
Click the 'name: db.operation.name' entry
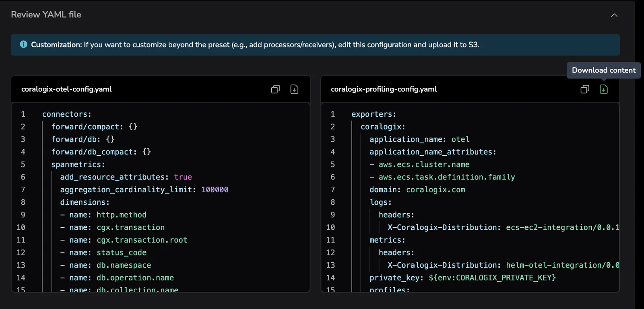117,278
